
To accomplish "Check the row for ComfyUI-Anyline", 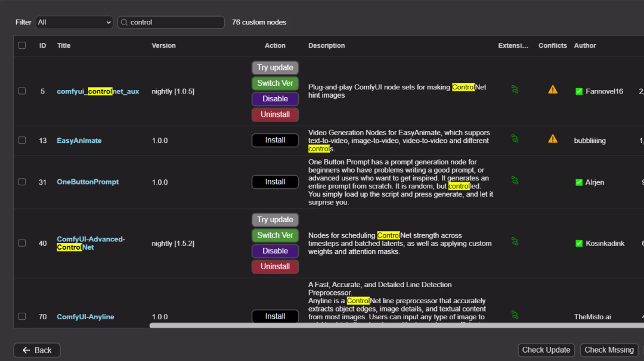I will [22, 316].
